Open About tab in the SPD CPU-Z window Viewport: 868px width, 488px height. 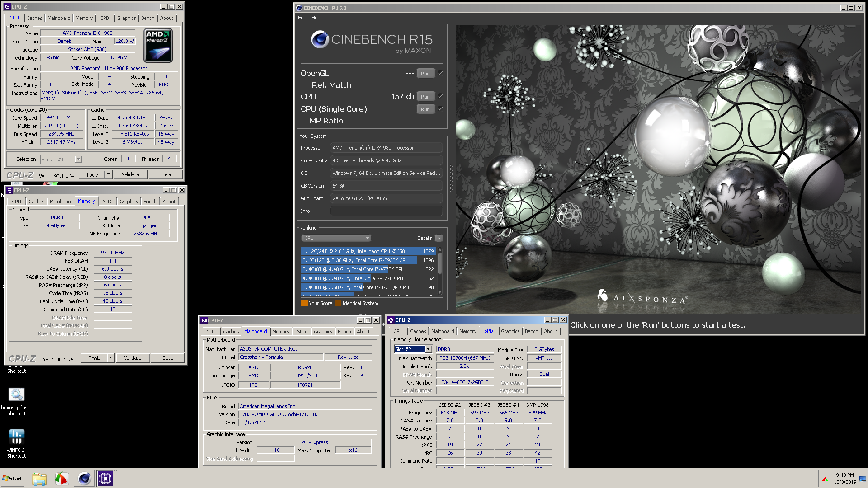(x=551, y=331)
